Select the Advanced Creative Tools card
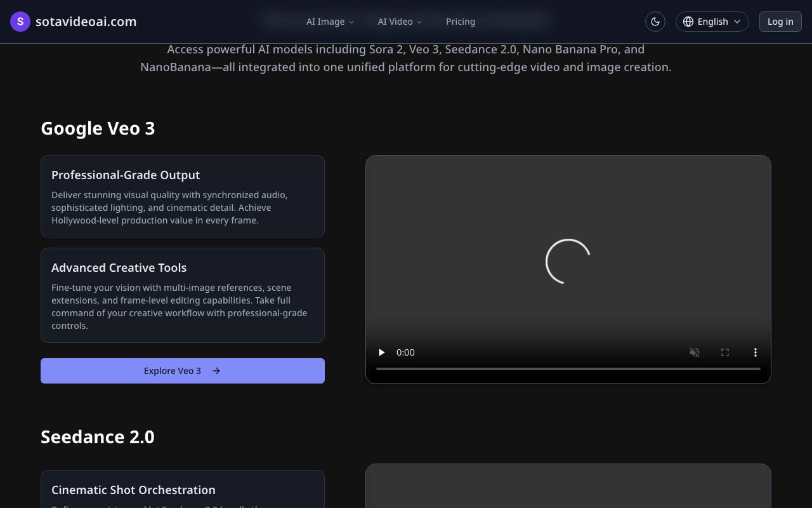Screen dimensions: 812x508 183,295
